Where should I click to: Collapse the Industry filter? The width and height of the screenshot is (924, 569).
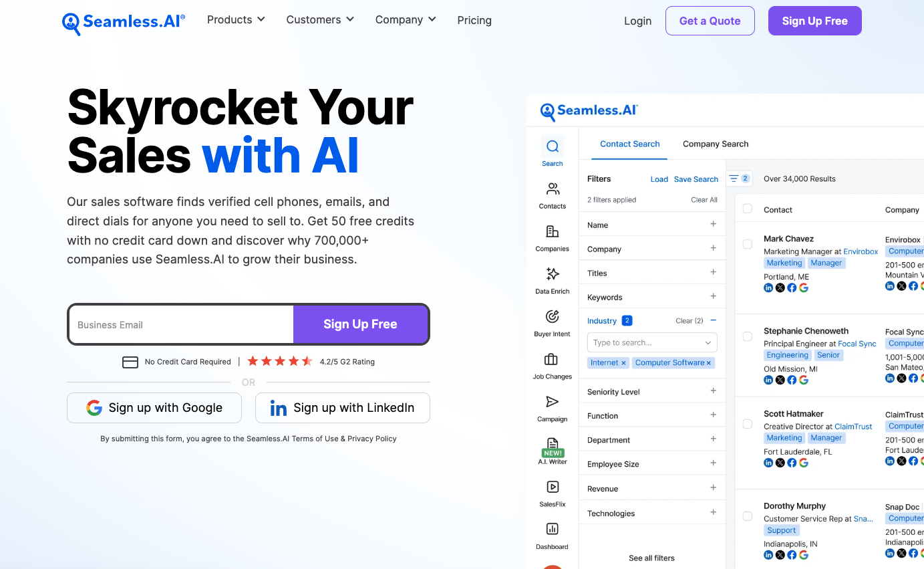pyautogui.click(x=714, y=320)
